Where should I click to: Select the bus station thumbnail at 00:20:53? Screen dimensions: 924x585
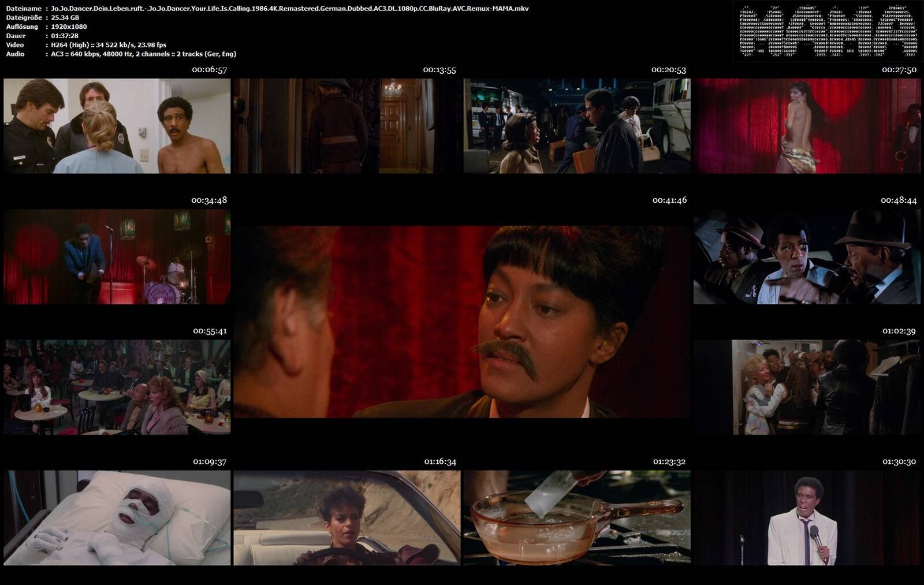pyautogui.click(x=577, y=126)
